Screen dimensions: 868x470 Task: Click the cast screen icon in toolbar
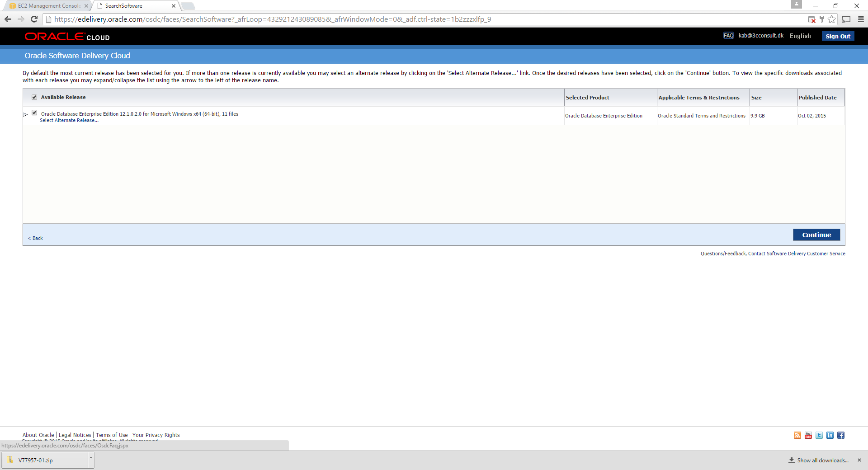tap(846, 19)
